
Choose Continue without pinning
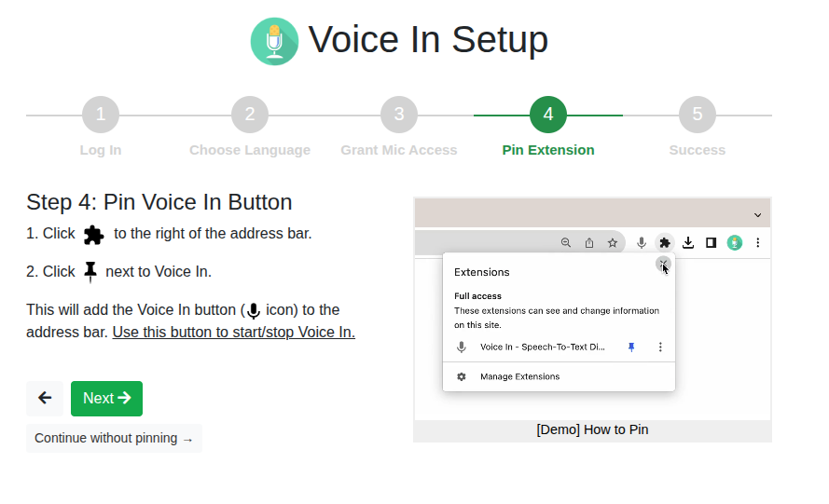114,438
